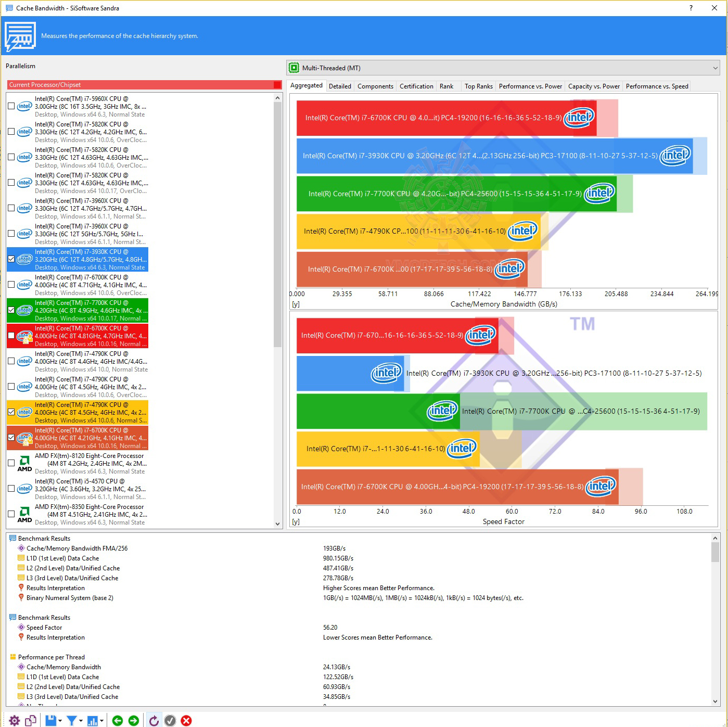
Task: Click the diamond icon beside Speed Factor
Action: coord(21,627)
